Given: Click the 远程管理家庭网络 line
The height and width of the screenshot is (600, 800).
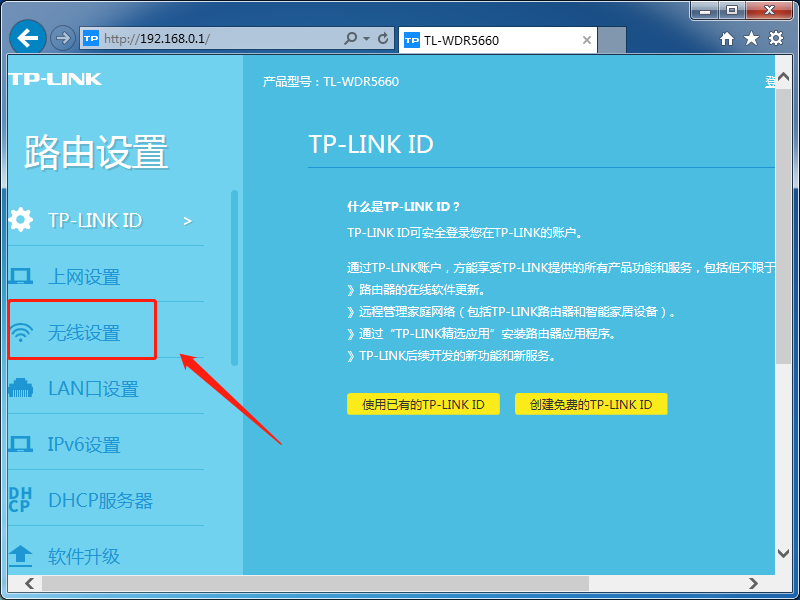Looking at the screenshot, I should [511, 312].
